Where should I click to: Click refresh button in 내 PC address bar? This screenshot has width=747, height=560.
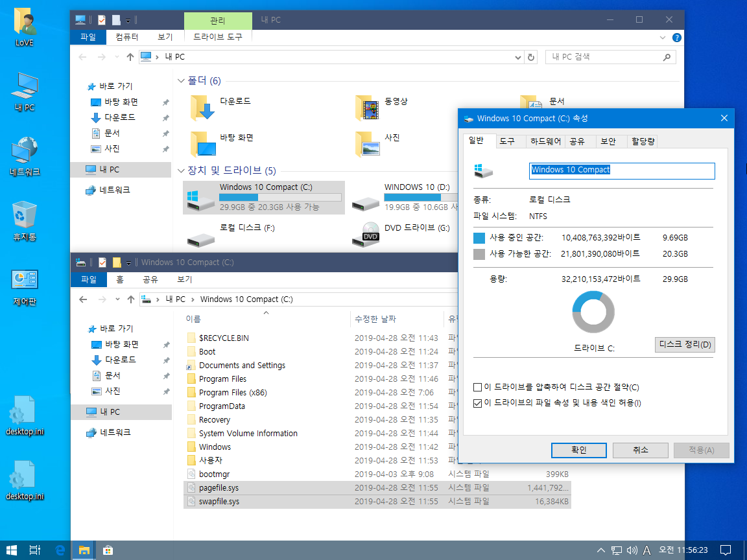[530, 57]
